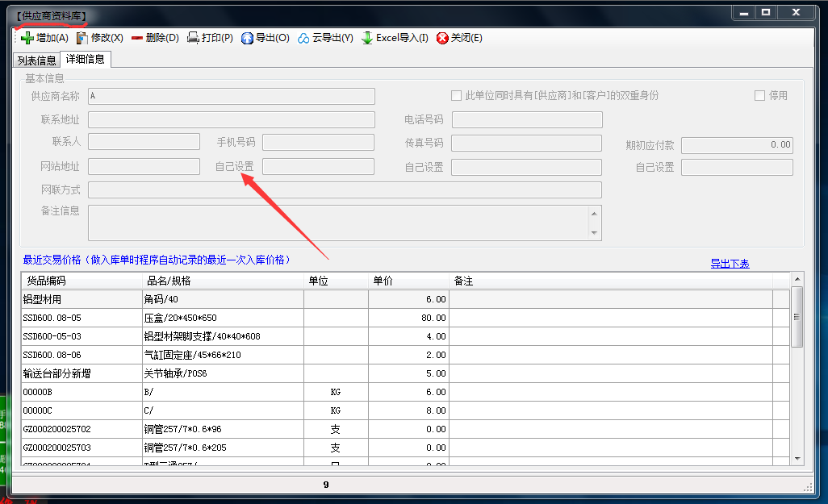
Task: Enable the 停用 (disabled) checkbox
Action: pos(759,95)
